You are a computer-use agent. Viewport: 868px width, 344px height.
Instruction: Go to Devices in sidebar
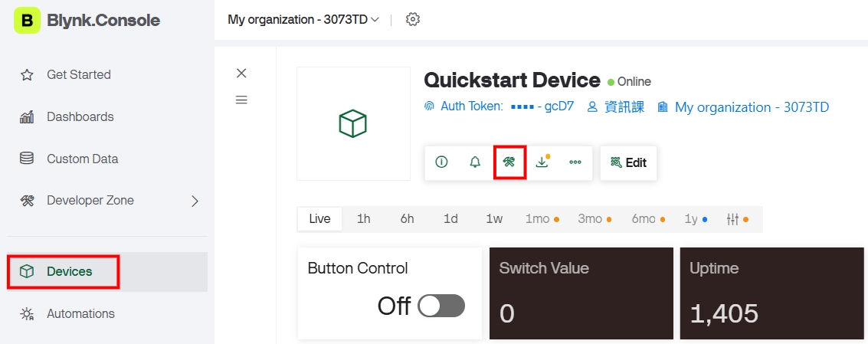tap(69, 271)
